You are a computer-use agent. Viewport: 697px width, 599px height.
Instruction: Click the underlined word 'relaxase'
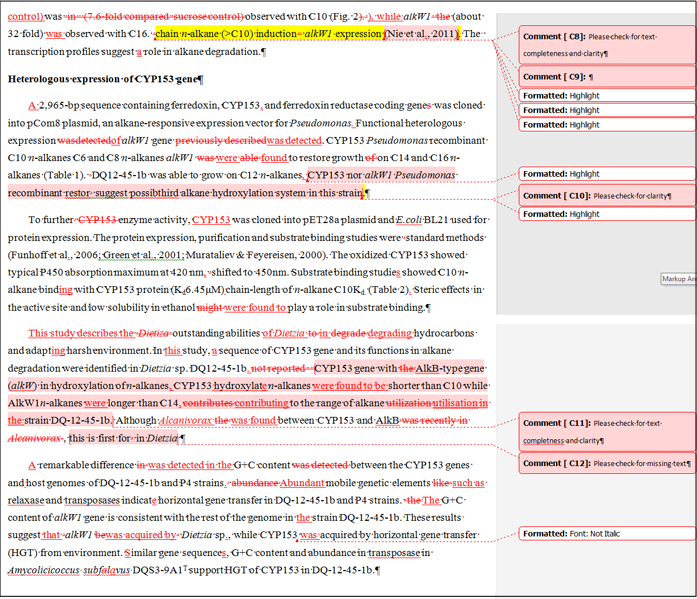26,500
